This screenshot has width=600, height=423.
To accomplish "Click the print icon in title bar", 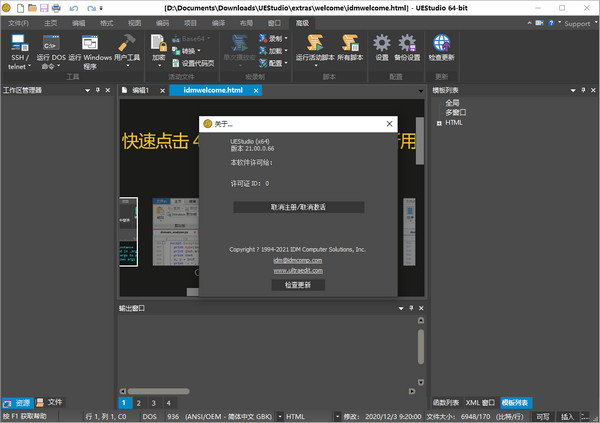I will (56, 8).
